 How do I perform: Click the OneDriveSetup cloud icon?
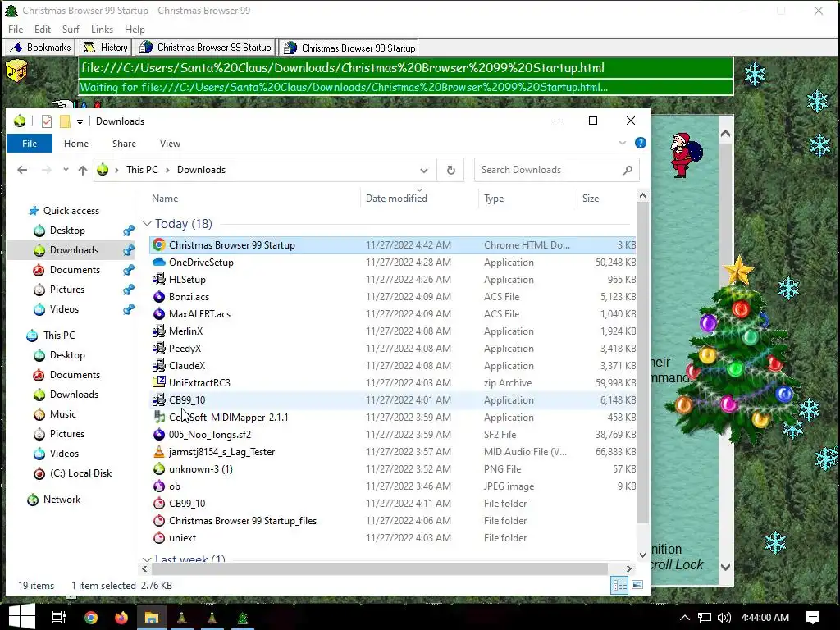(158, 262)
